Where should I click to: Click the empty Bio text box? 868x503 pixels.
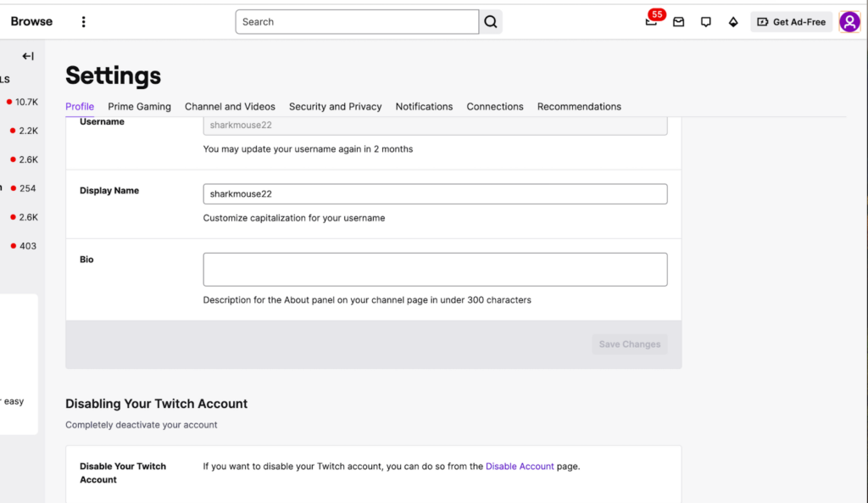coord(435,269)
